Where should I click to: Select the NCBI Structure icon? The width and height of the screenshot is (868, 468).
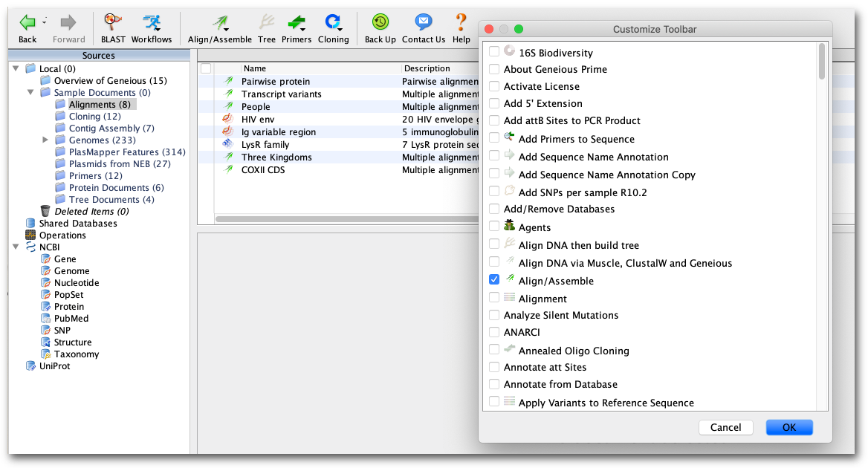tap(45, 342)
